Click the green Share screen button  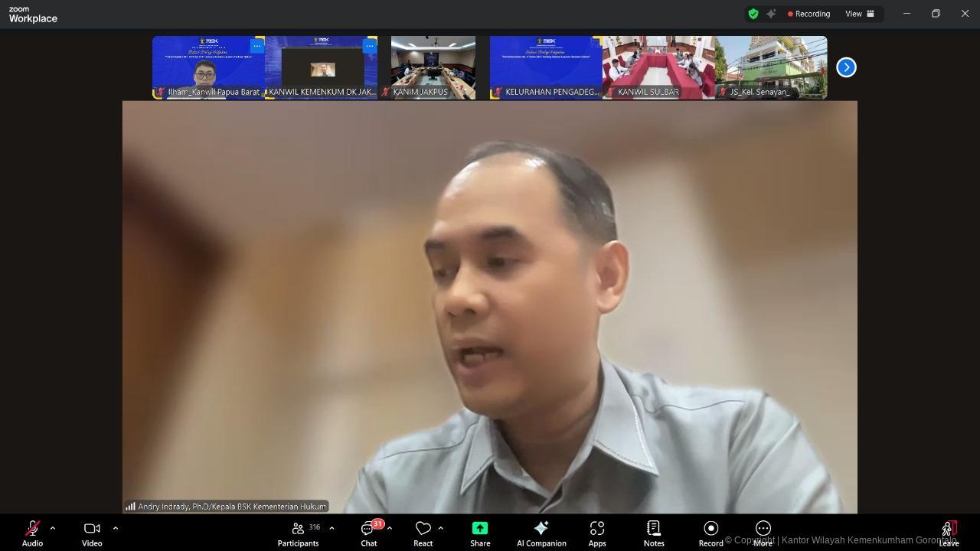480,533
